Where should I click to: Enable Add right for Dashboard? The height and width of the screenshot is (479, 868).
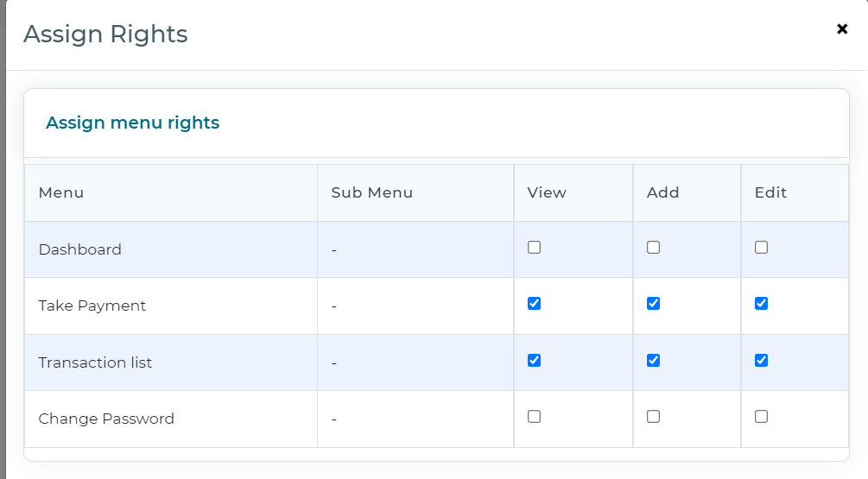[x=653, y=247]
